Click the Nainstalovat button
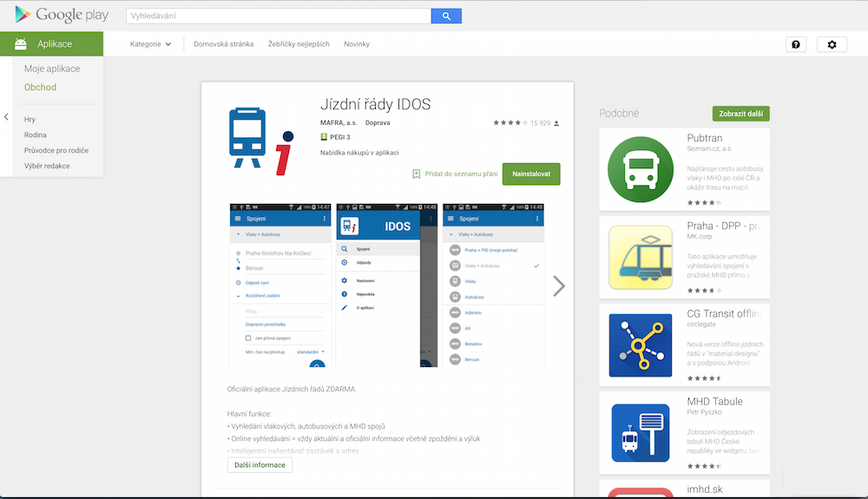This screenshot has width=868, height=499. (531, 174)
